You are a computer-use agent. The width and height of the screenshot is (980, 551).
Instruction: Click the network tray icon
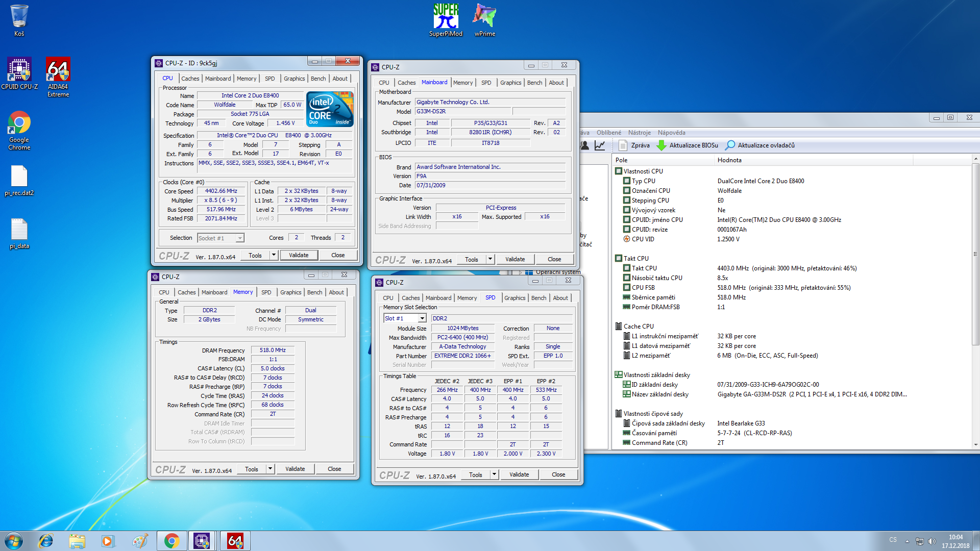pos(919,541)
